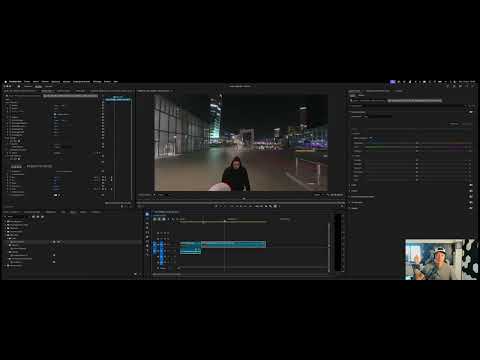
Task: Open Program monitor settings wrench
Action: pyautogui.click(x=328, y=195)
